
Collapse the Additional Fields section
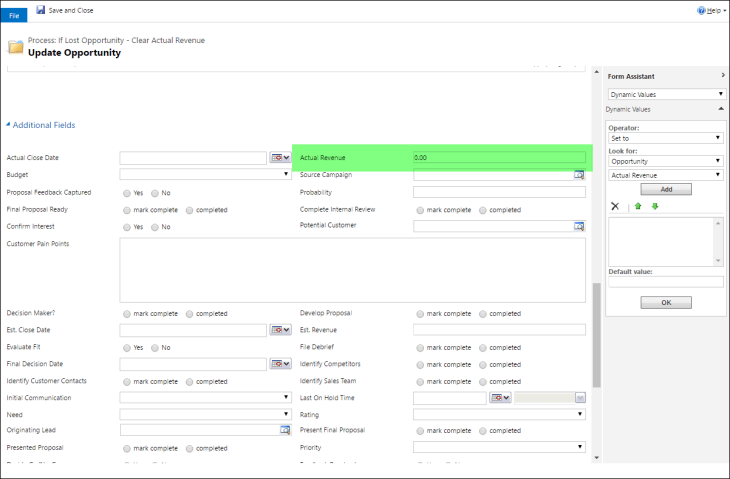(8, 125)
